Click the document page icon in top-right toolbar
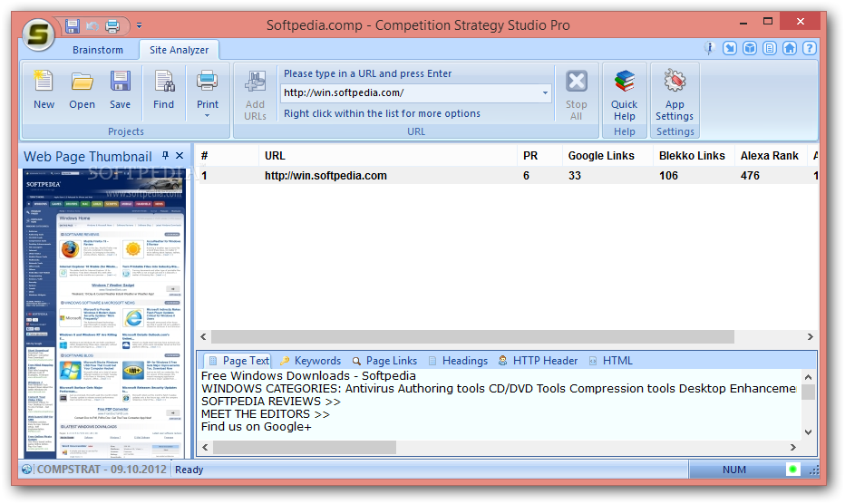 click(770, 48)
